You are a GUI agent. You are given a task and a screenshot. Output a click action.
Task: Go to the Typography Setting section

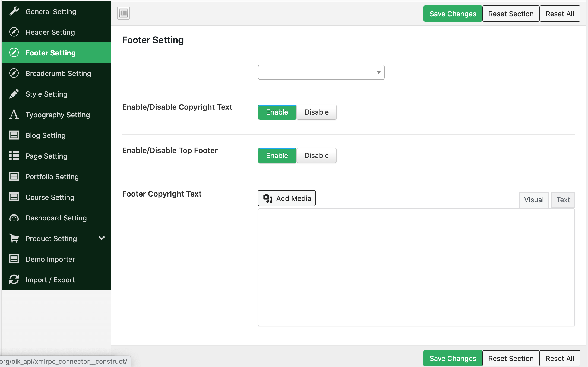pyautogui.click(x=56, y=115)
